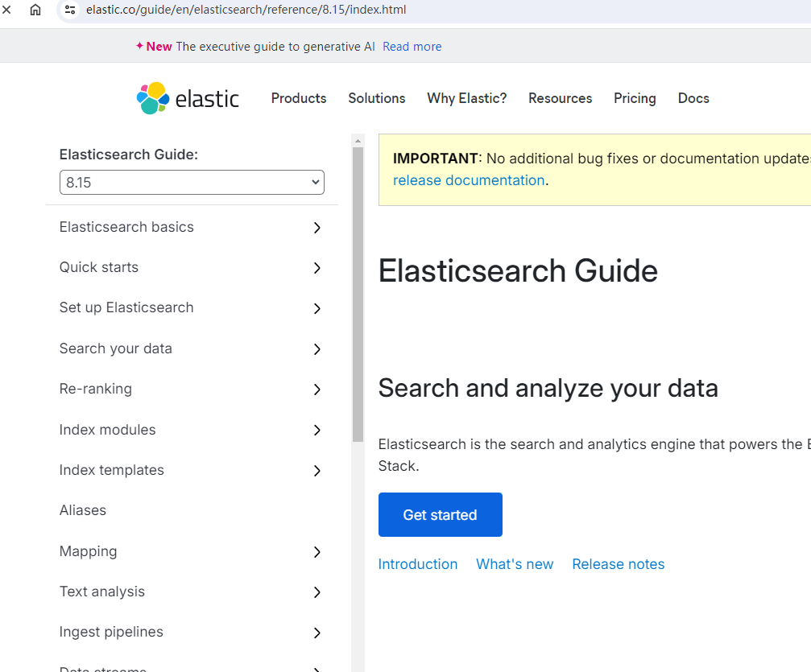The width and height of the screenshot is (811, 672).
Task: Click the browser home icon
Action: coord(35,10)
